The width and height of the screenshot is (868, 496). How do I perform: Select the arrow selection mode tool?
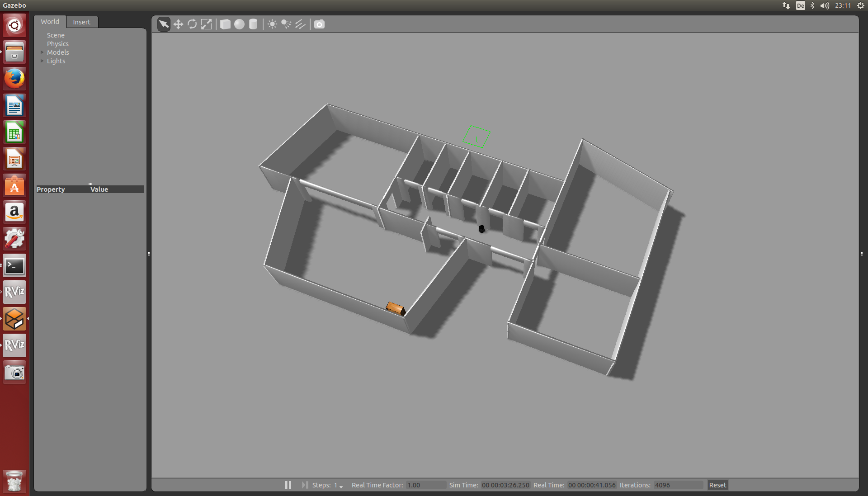[x=164, y=24]
